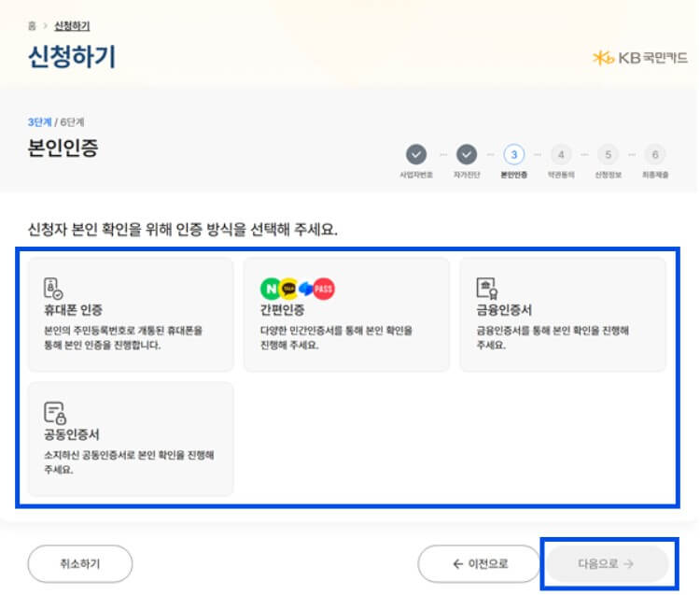Click the 취소하기 button

coord(80,564)
